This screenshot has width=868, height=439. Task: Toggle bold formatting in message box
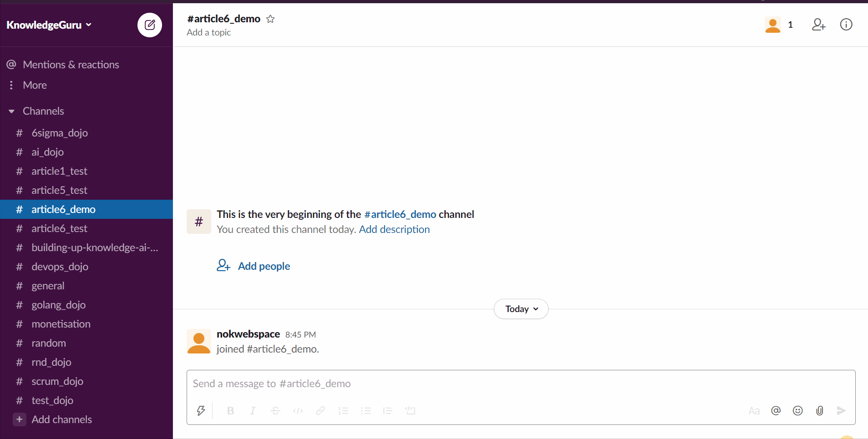231,411
